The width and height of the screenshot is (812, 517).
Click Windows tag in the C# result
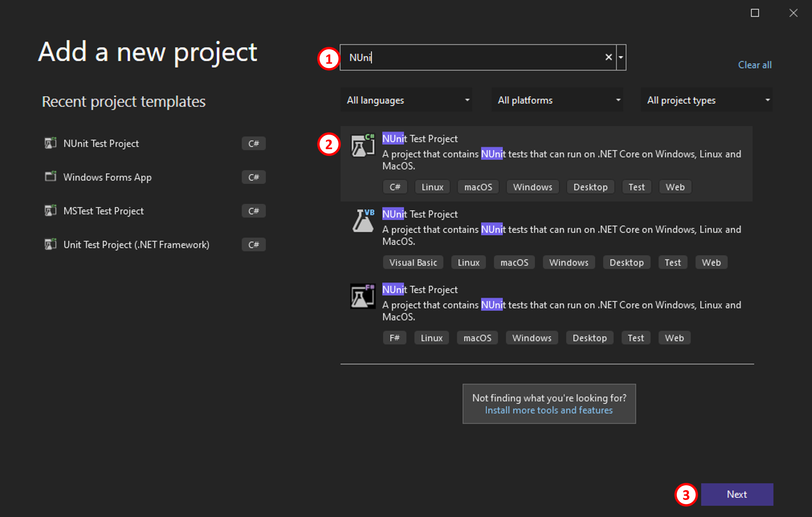532,187
